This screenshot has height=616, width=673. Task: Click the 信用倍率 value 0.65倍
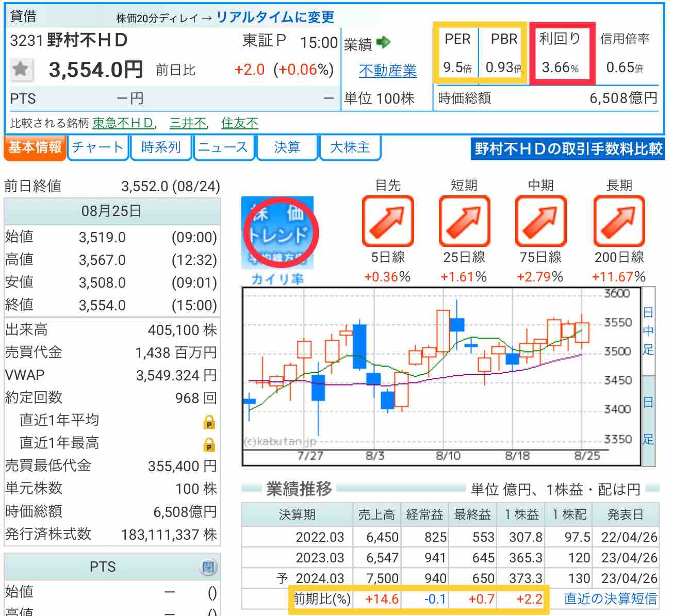[x=625, y=68]
